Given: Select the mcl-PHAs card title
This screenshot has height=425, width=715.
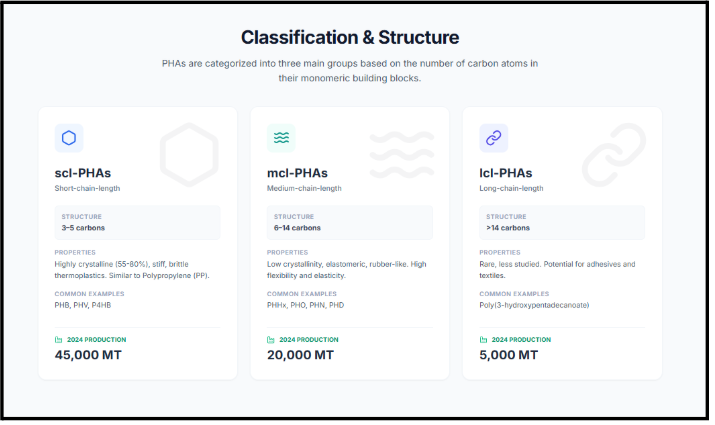Looking at the screenshot, I should tap(297, 173).
